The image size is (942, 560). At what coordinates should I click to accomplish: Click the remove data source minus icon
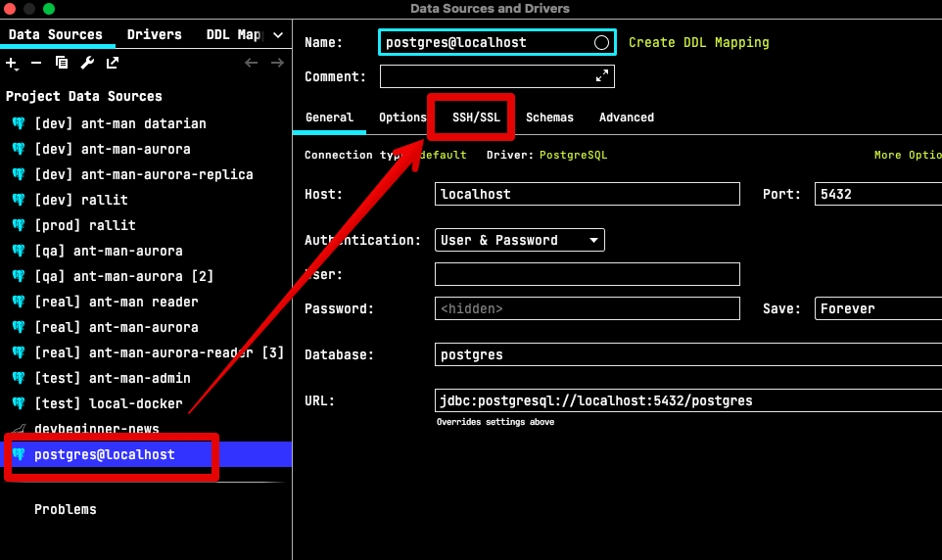(x=36, y=63)
